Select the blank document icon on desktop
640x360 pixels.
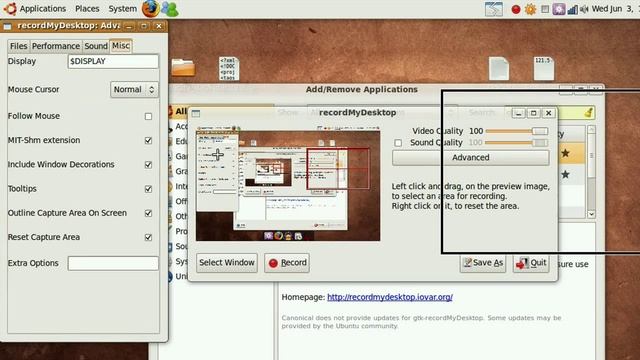[x=499, y=69]
